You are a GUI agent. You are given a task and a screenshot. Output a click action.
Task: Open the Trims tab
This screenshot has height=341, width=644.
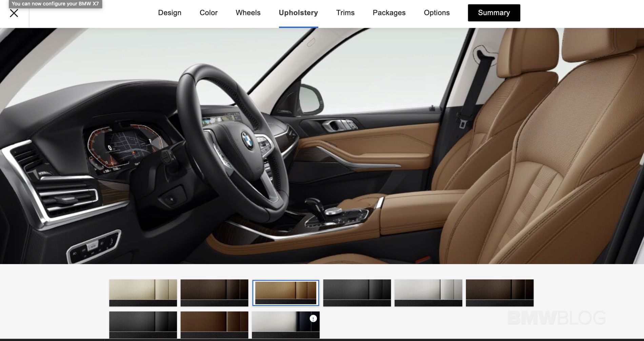click(x=345, y=13)
